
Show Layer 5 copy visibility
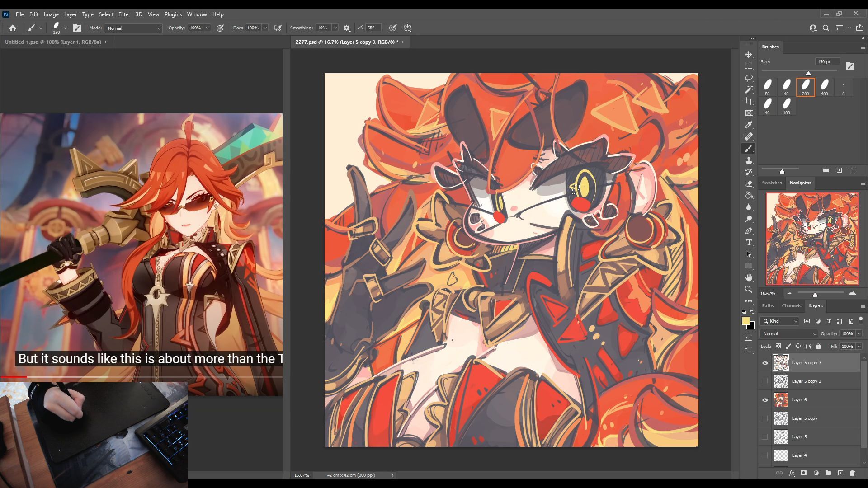tap(765, 418)
